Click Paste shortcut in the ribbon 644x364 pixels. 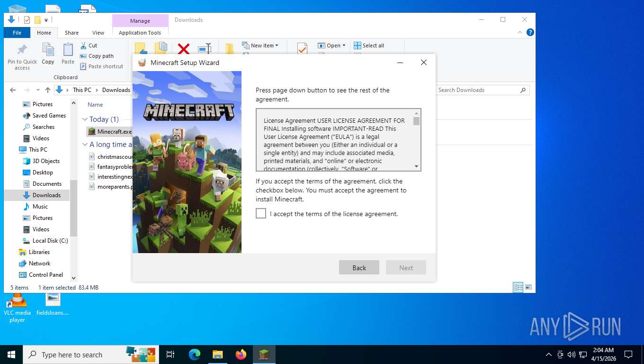coord(101,66)
